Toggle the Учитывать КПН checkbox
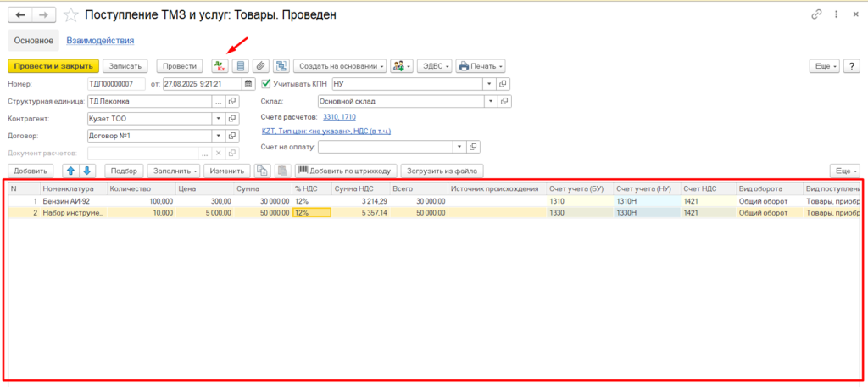The height and width of the screenshot is (387, 868). (266, 84)
